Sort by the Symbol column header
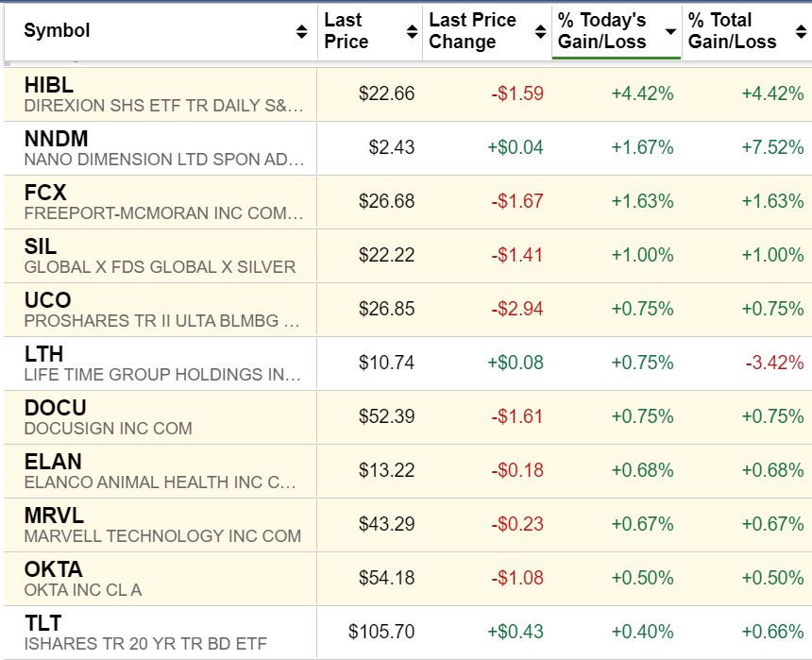812x660 pixels. pyautogui.click(x=57, y=30)
